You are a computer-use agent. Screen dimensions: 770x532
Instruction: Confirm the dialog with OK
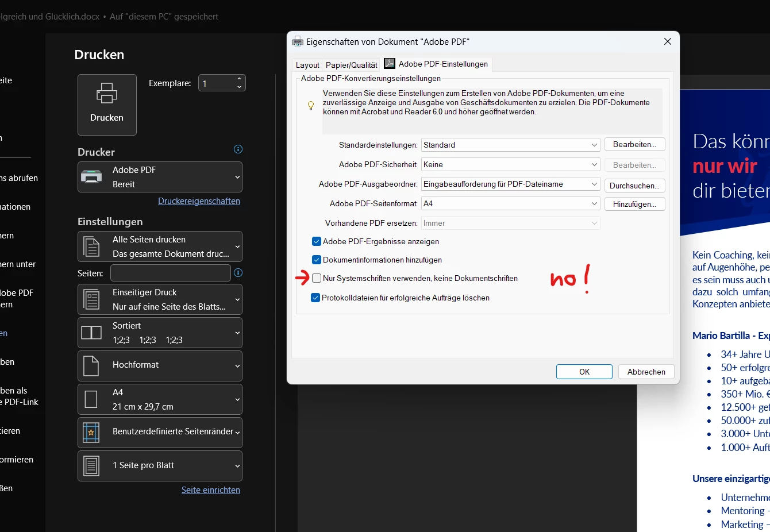point(584,372)
